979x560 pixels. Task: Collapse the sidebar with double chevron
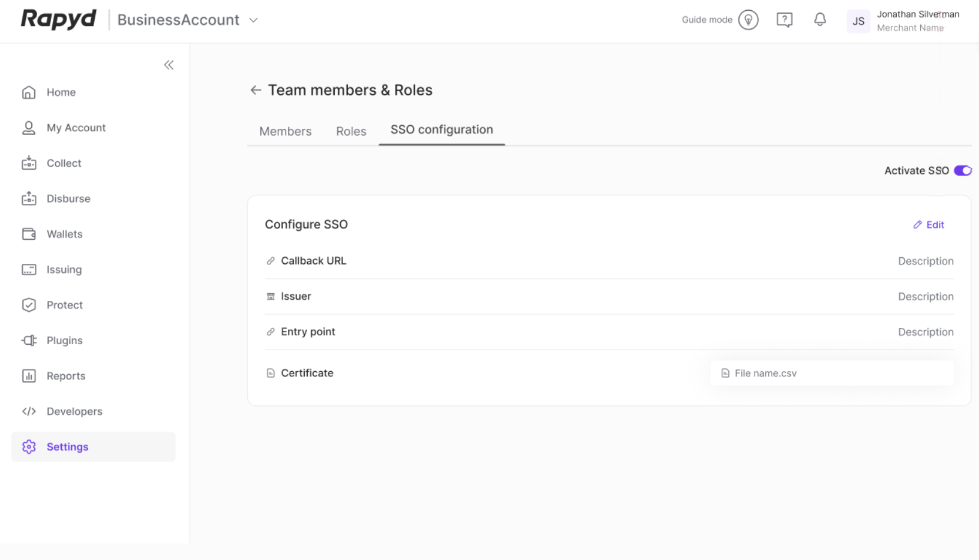coord(169,65)
